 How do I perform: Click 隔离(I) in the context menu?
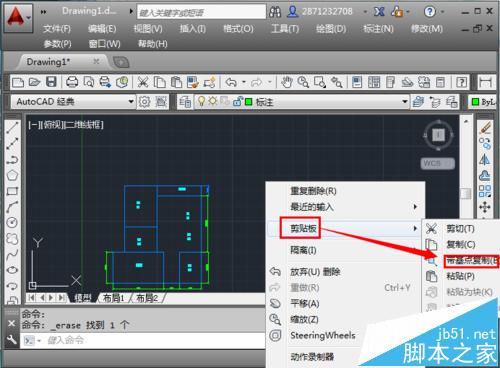(x=345, y=250)
